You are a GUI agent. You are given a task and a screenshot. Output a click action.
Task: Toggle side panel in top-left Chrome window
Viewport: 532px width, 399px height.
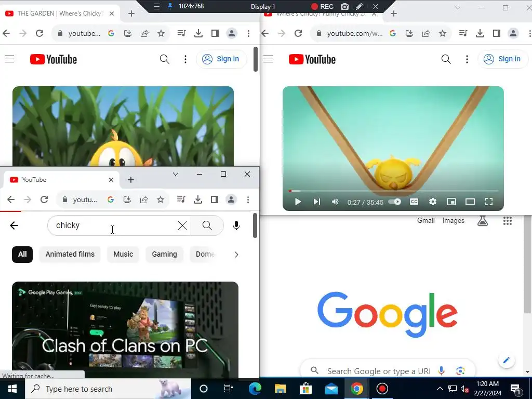[x=215, y=33]
